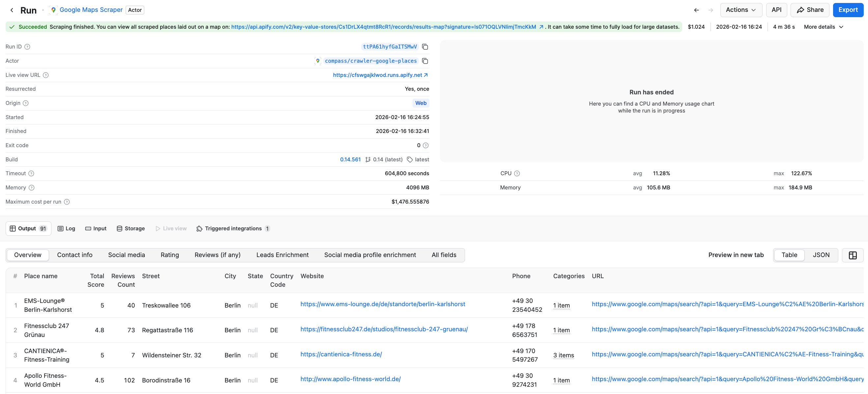The image size is (868, 394).
Task: Open the Maximum cost per run help tooltip
Action: [66, 202]
